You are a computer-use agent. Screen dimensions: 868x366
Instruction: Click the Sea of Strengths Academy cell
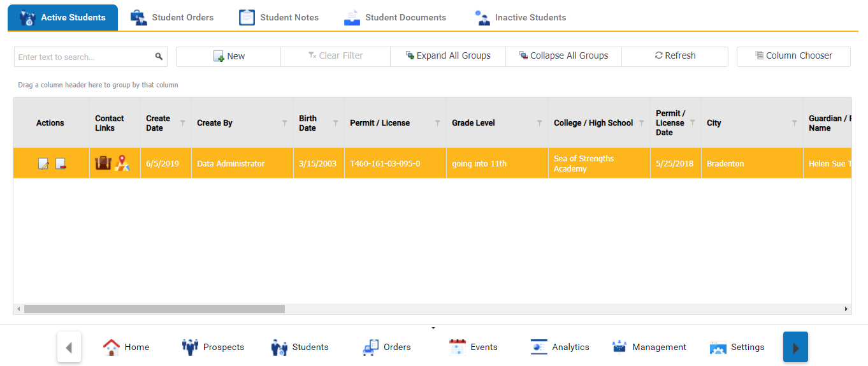599,163
